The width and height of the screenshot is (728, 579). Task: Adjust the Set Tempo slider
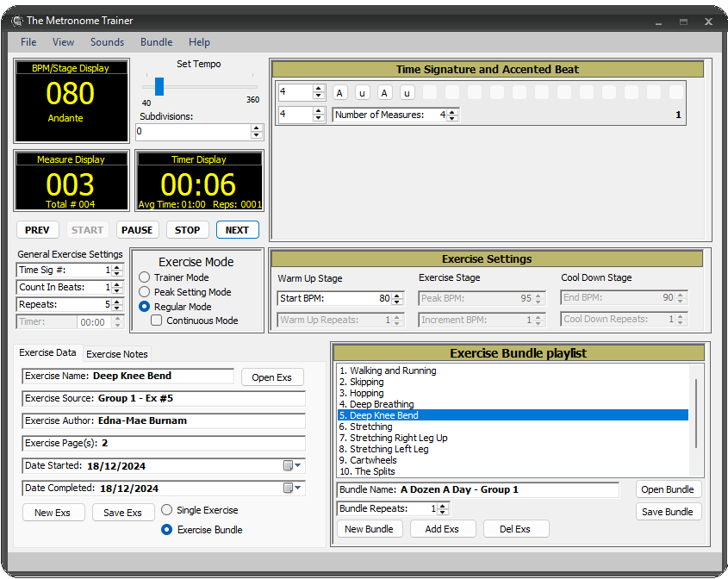click(159, 86)
